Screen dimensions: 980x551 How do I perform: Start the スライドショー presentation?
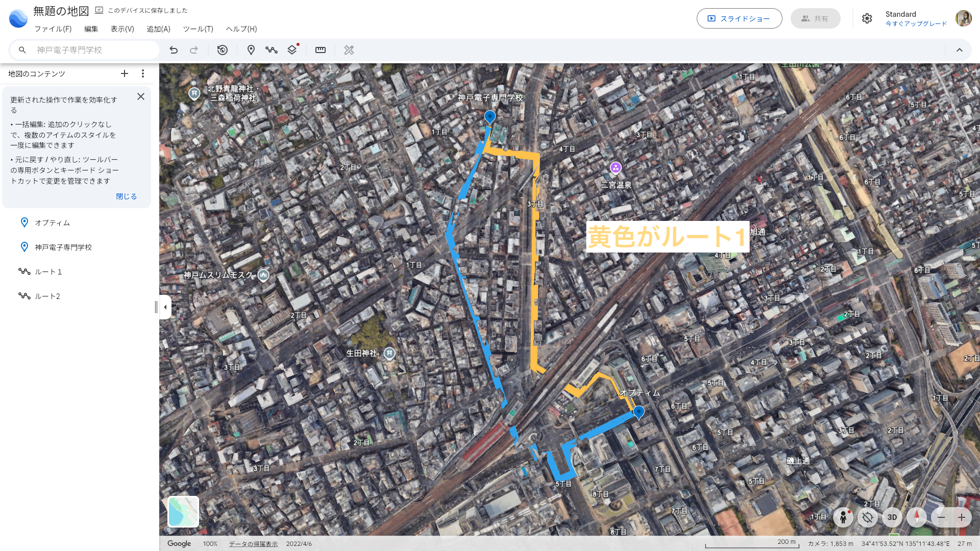pyautogui.click(x=740, y=18)
